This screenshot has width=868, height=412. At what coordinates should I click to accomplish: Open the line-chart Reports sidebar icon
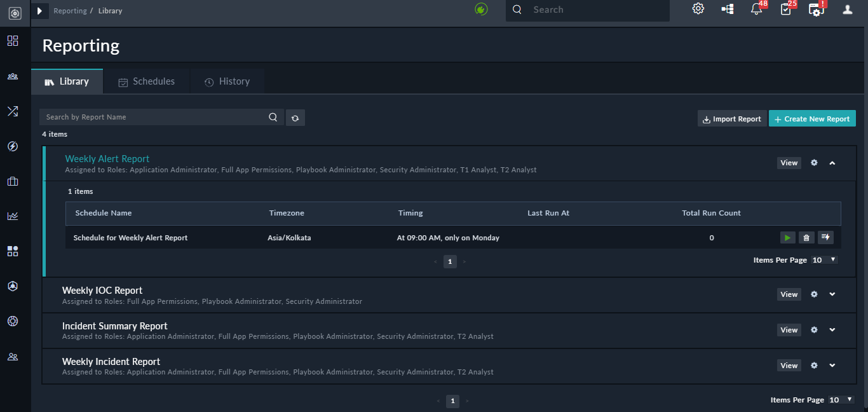(x=13, y=216)
